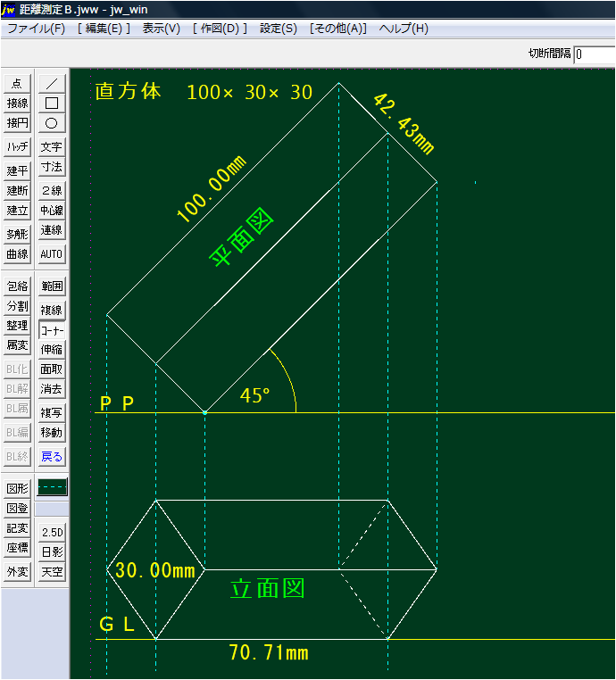Activate the 文字 text tool
Screen dimensions: 616x680
coord(52,147)
